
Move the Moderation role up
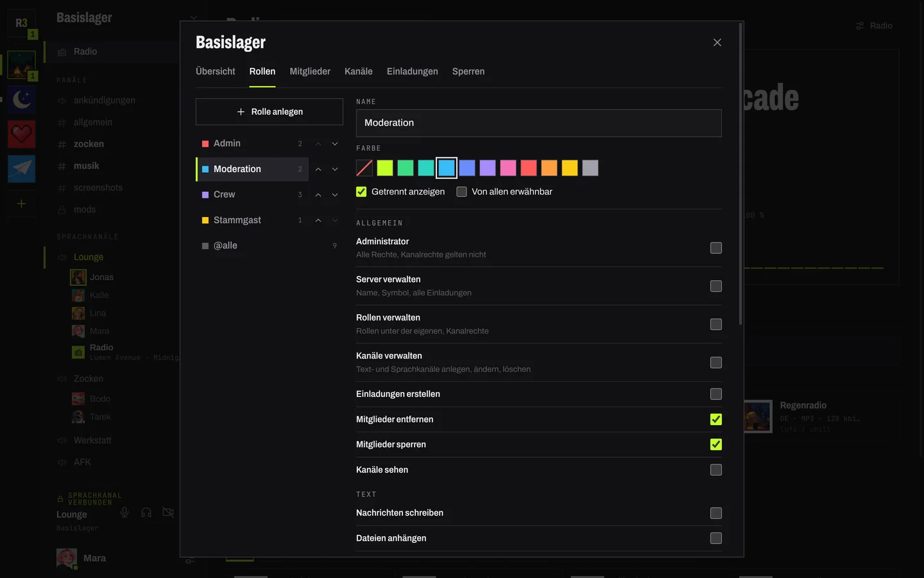point(318,170)
